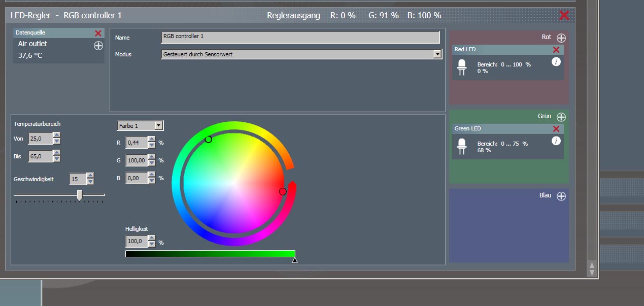Click the Name text field

coord(300,37)
